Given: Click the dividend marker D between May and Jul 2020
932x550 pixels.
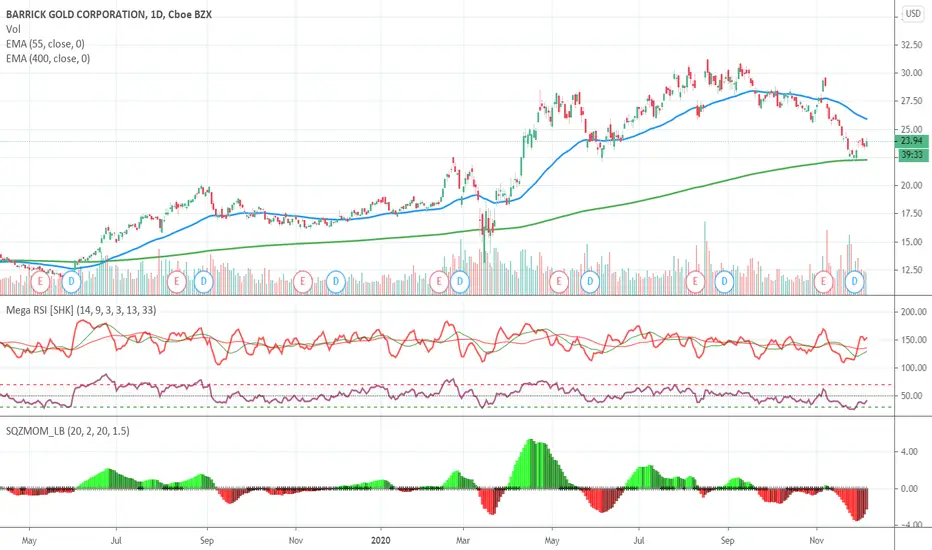Looking at the screenshot, I should [x=590, y=281].
